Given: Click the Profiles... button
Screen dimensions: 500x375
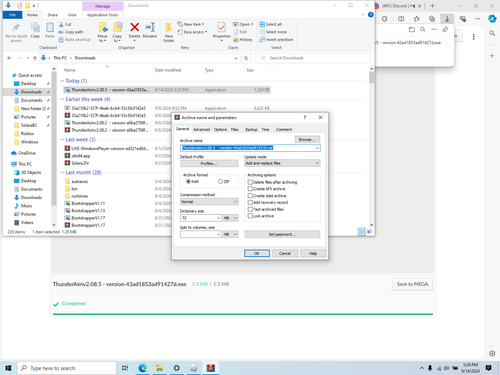Looking at the screenshot, I should tap(209, 163).
